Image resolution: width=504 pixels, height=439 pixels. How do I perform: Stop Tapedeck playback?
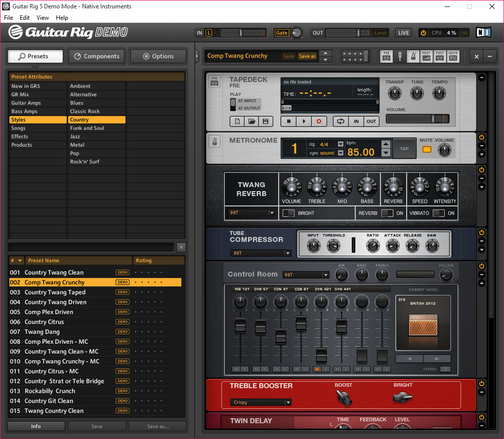coord(289,121)
